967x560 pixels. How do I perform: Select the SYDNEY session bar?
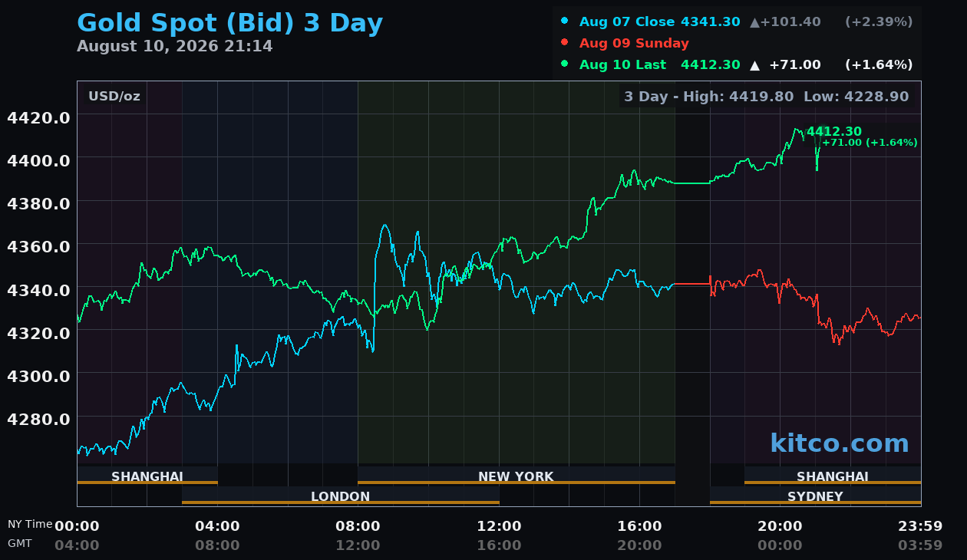point(815,496)
